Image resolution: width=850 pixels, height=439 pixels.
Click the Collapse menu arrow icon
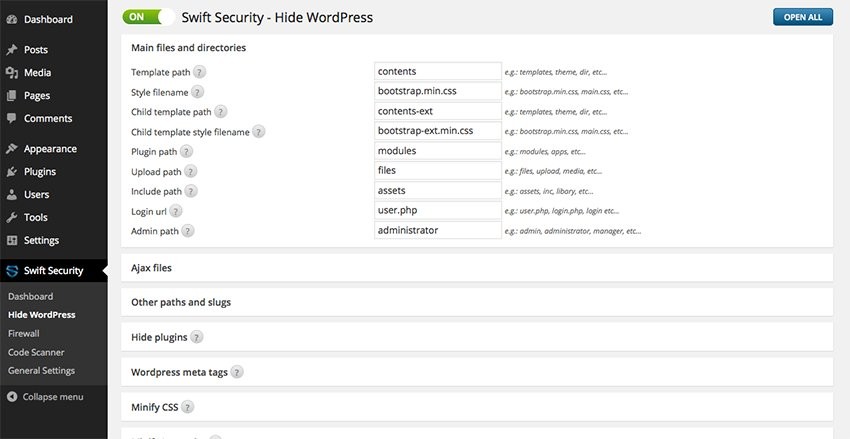coord(12,397)
